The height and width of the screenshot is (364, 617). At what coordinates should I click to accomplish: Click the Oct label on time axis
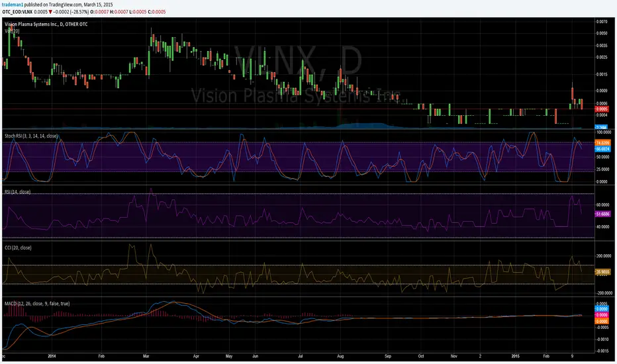coord(421,356)
